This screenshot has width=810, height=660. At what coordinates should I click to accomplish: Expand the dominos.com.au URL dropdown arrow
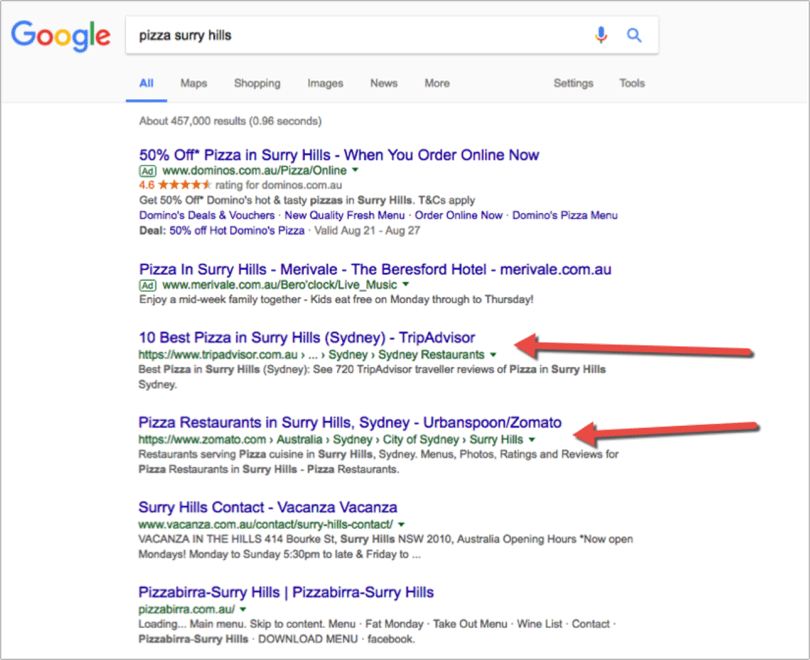(356, 171)
